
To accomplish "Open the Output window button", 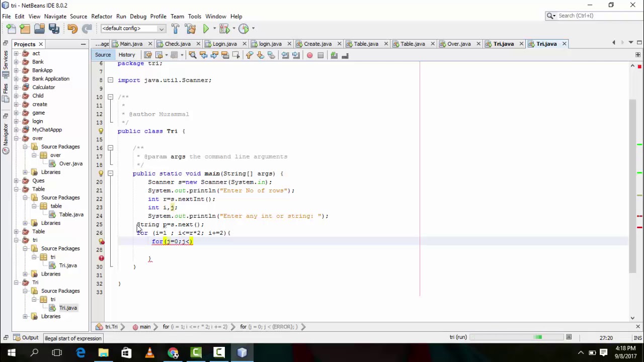I will click(x=26, y=338).
